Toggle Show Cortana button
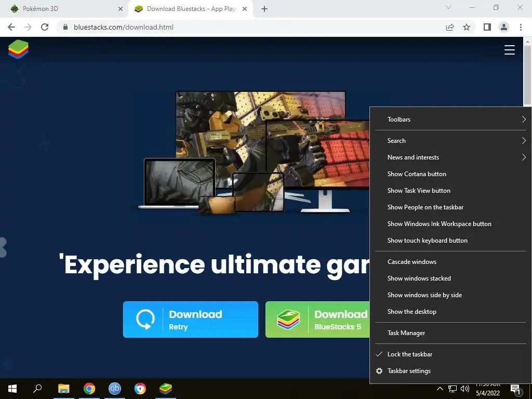532x399 pixels. [x=450, y=174]
